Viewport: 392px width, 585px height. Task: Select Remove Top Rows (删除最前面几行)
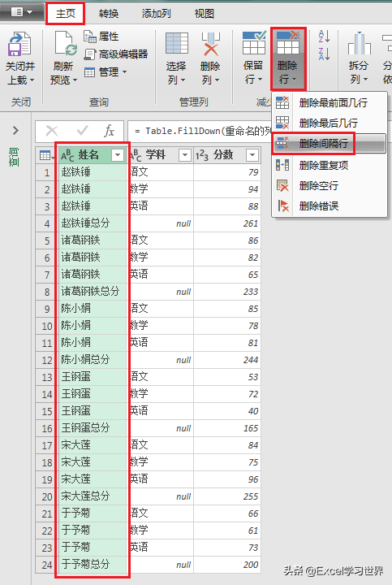pos(330,102)
